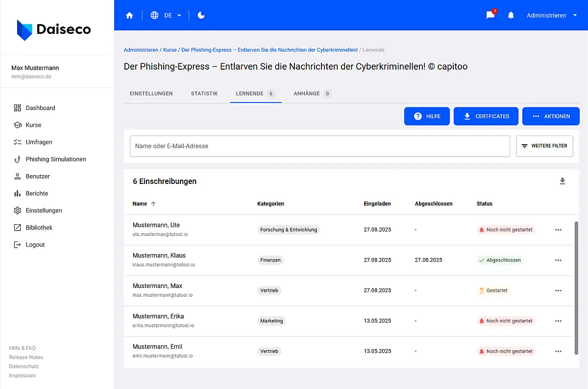Open the notifications bell icon
The height and width of the screenshot is (389, 588).
pos(511,15)
